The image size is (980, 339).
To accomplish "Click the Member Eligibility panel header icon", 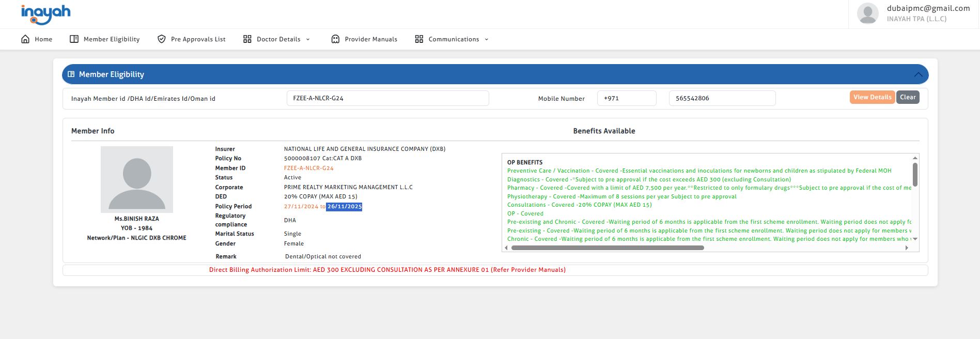I will pos(71,74).
